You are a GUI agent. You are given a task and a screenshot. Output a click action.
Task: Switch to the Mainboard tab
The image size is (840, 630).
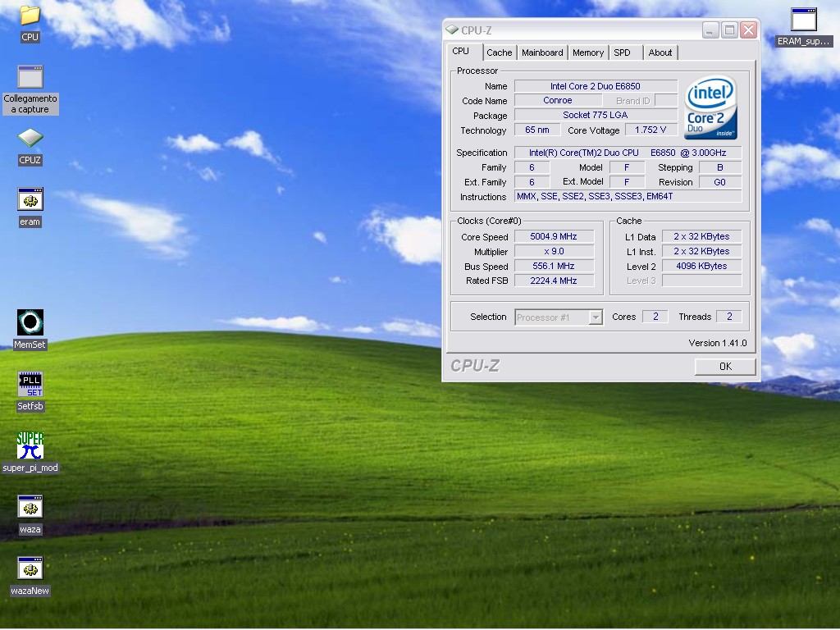tap(542, 52)
